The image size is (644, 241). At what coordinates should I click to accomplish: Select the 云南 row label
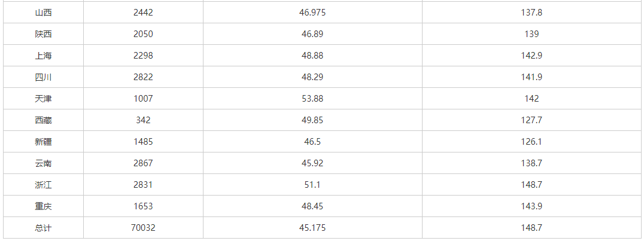pos(43,163)
